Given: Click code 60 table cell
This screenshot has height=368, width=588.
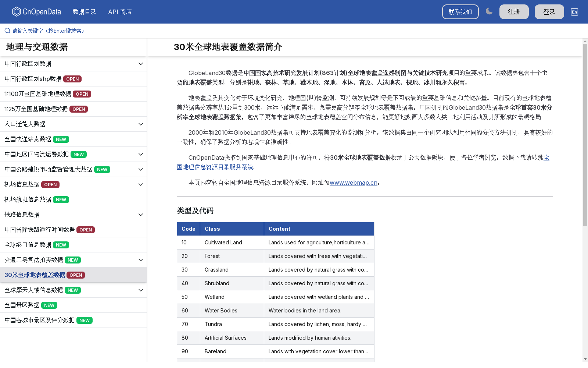Looking at the screenshot, I should point(189,311).
